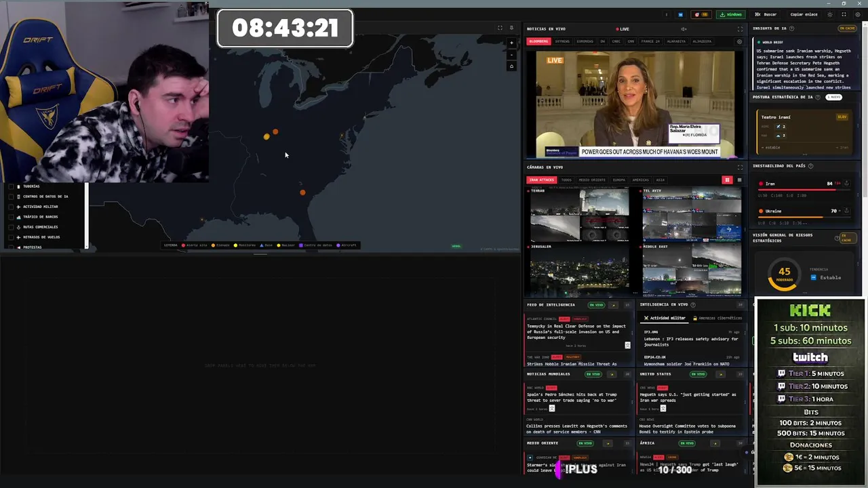Click the layer list scrollbar
The image size is (868, 488).
tap(86, 216)
